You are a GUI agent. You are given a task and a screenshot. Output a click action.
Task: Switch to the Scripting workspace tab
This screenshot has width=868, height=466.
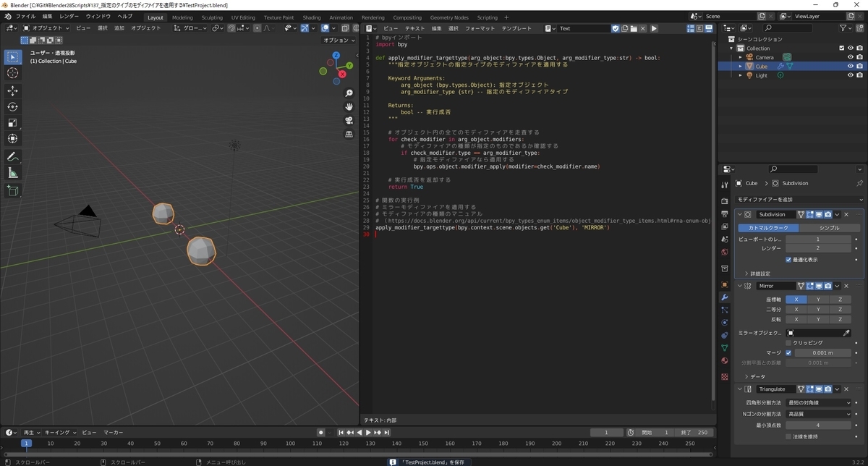click(x=487, y=17)
